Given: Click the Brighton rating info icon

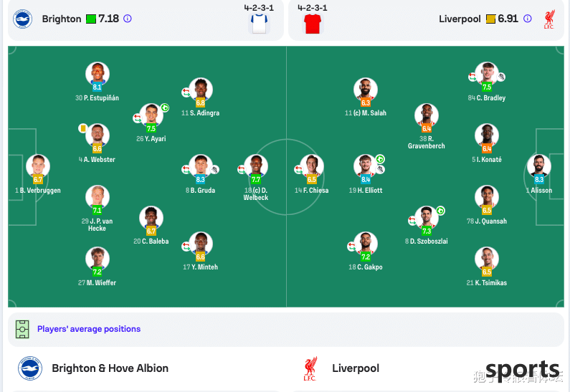Looking at the screenshot, I should tap(128, 19).
